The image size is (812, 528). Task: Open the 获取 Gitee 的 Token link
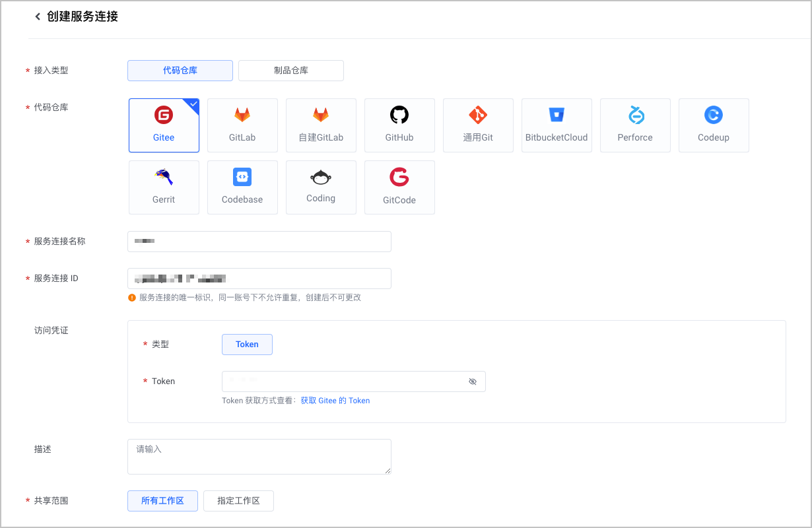coord(335,401)
